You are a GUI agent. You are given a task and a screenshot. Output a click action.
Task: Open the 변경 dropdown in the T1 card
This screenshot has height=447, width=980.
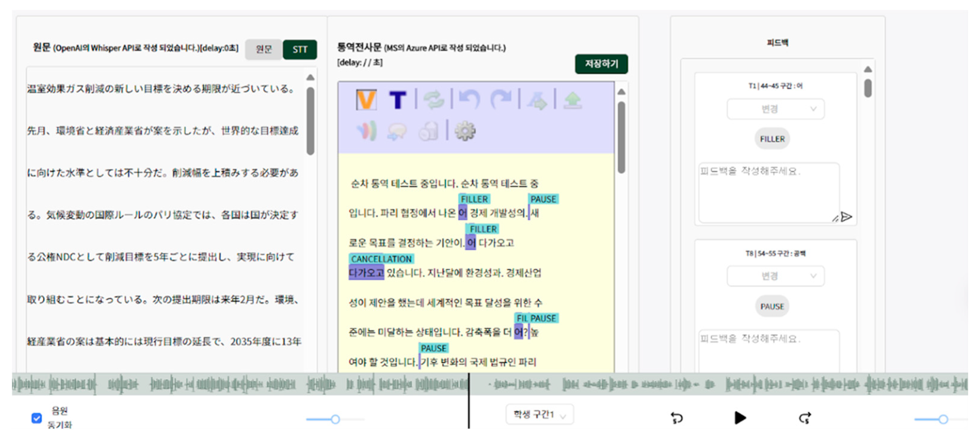[x=775, y=109]
